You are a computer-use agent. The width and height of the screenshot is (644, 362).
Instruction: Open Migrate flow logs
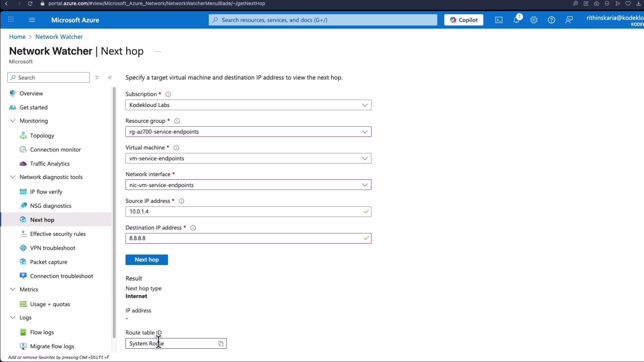coord(52,346)
